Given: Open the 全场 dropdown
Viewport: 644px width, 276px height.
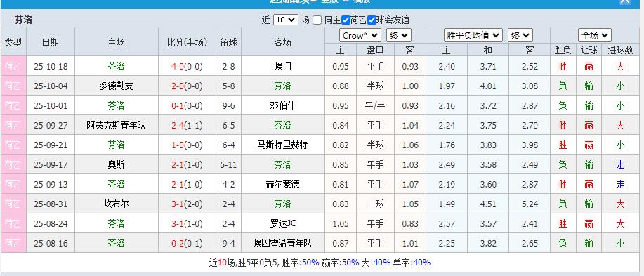Looking at the screenshot, I should click(595, 35).
